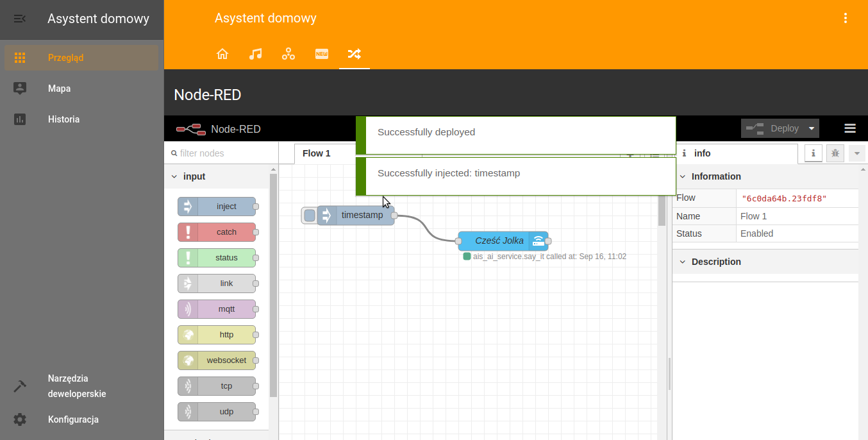Select the tcp node in palette

(x=217, y=386)
